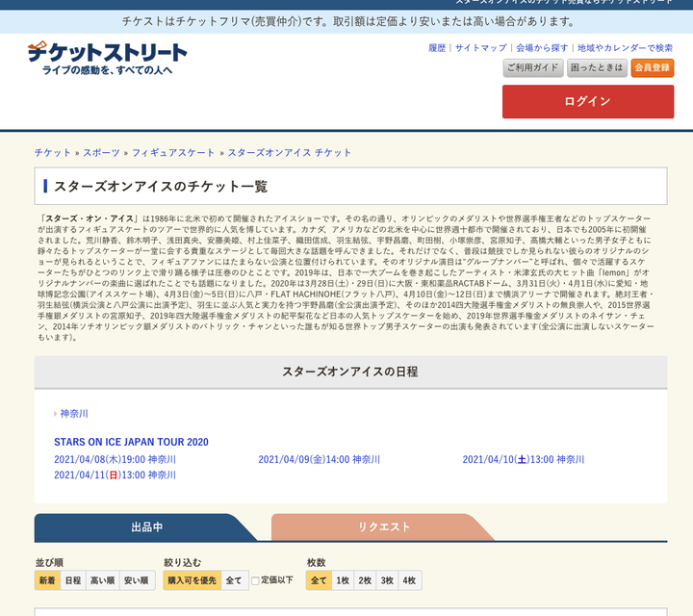
Task: Check the 定価以下 checkbox
Action: [x=255, y=581]
